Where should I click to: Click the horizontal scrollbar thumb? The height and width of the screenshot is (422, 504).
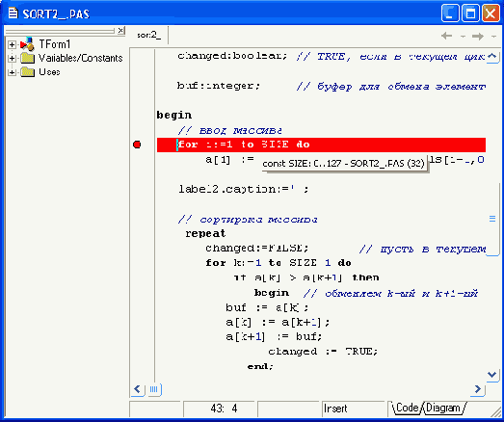click(154, 389)
